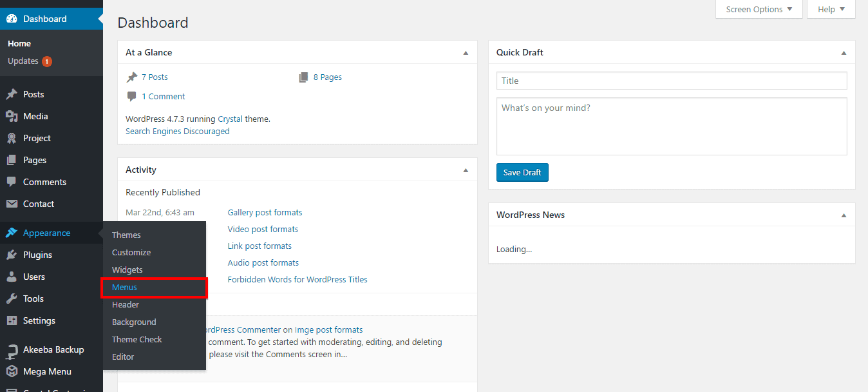Collapse the Quick Draft panel arrow
The width and height of the screenshot is (868, 392).
coord(844,53)
